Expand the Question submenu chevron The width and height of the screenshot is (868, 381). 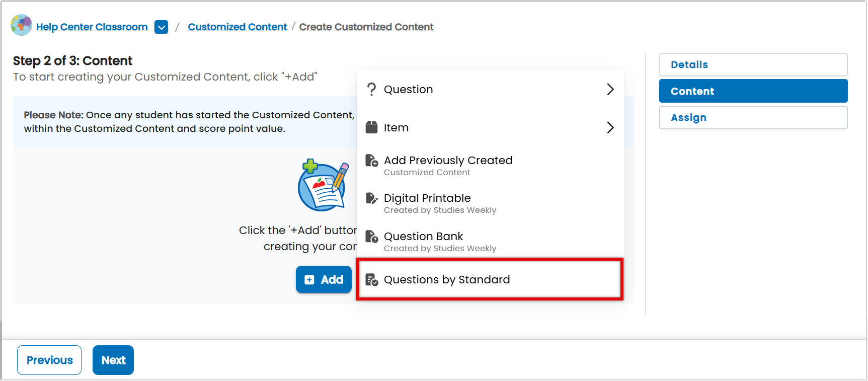[x=610, y=89]
